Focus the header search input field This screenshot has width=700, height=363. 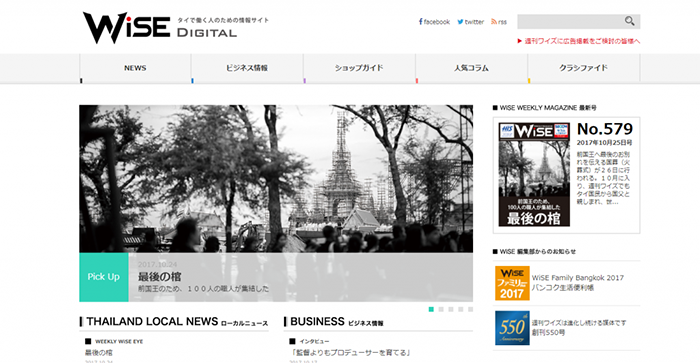pos(570,21)
